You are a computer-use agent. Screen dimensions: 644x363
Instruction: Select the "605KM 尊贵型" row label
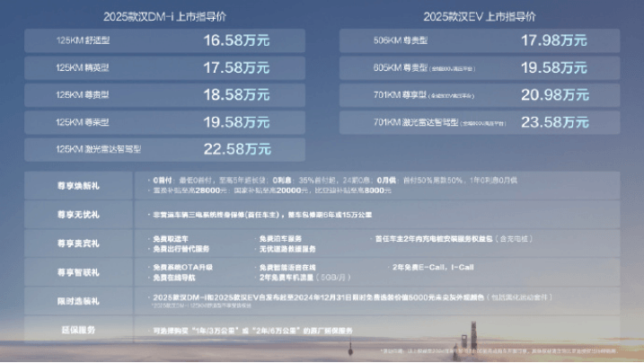pos(424,67)
